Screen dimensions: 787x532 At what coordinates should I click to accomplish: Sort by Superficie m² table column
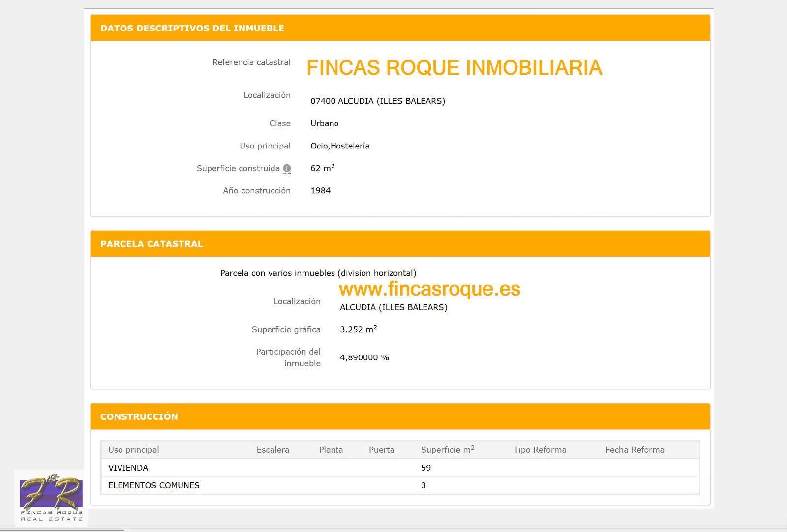click(x=447, y=450)
